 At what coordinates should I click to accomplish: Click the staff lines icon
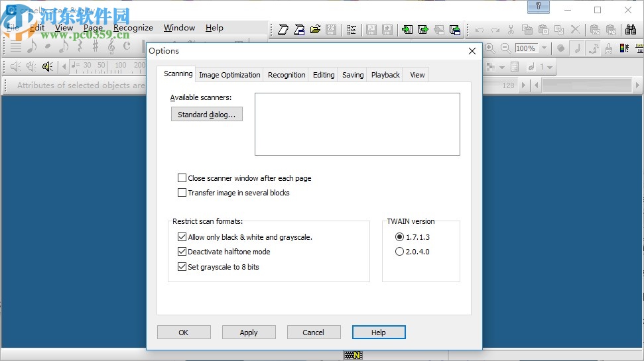tap(16, 46)
